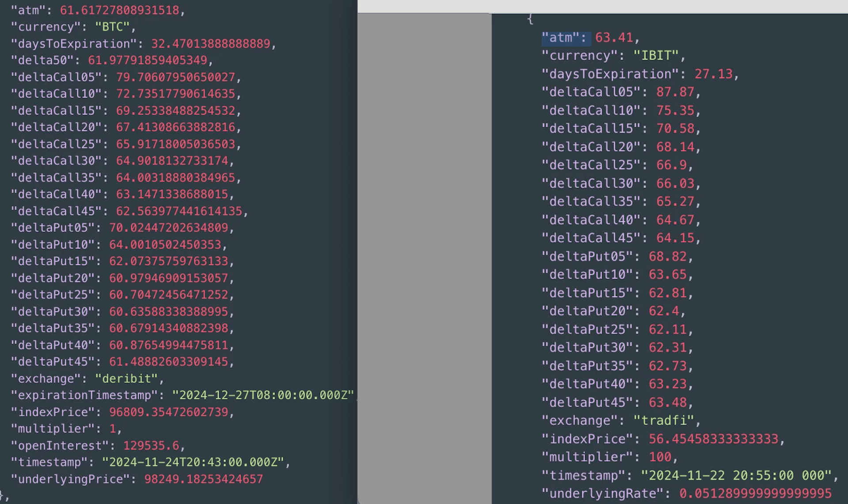Viewport: 848px width, 504px height.
Task: Select deltaPut05 value 68.82
Action: pyautogui.click(x=668, y=257)
